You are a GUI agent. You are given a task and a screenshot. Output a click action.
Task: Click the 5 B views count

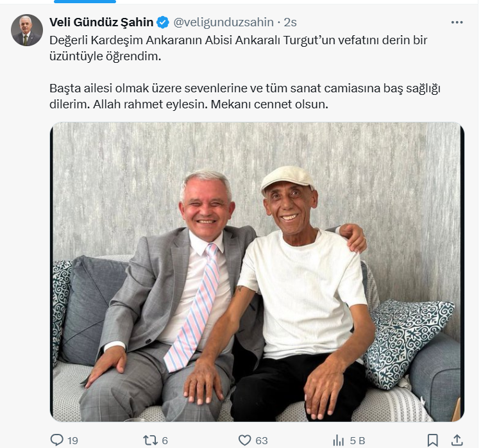[357, 440]
